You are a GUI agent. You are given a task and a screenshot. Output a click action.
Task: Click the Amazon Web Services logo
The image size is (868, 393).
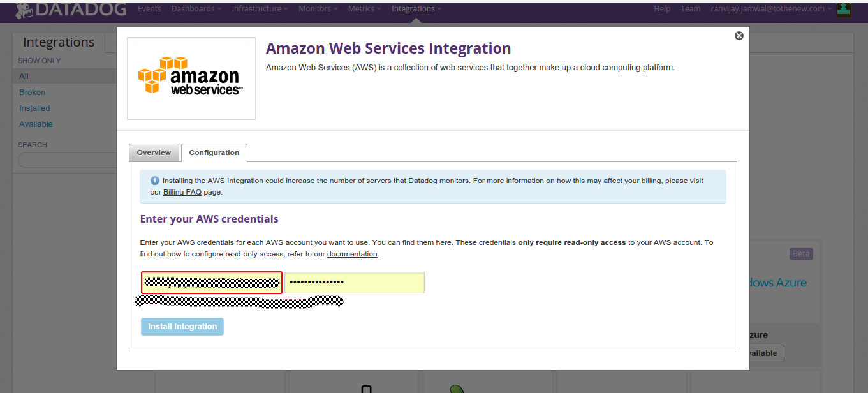tap(191, 78)
